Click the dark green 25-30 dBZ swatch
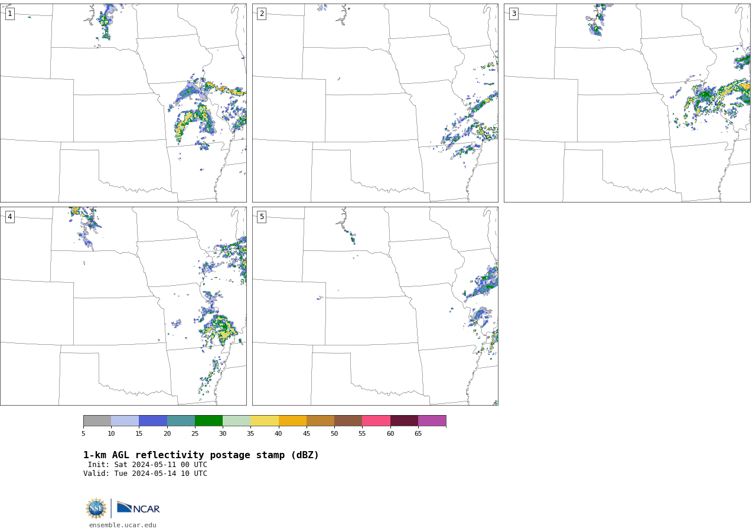This screenshot has height=532, width=756. pos(208,421)
